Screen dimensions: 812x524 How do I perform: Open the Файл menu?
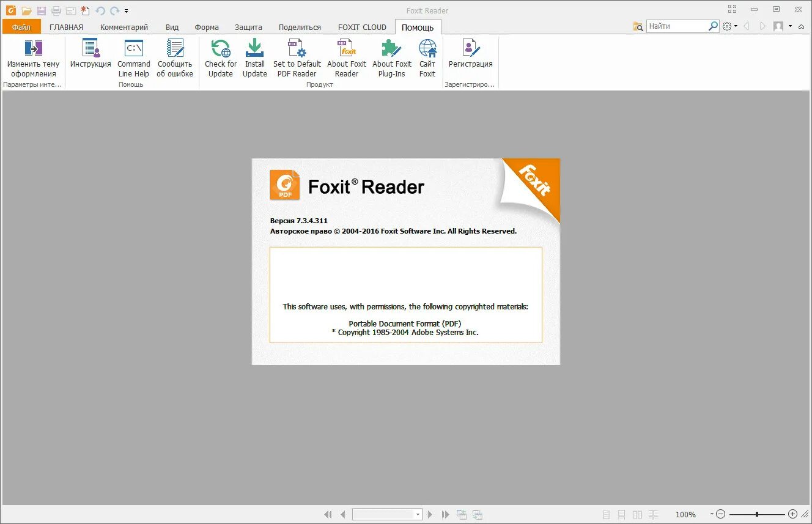coord(21,27)
